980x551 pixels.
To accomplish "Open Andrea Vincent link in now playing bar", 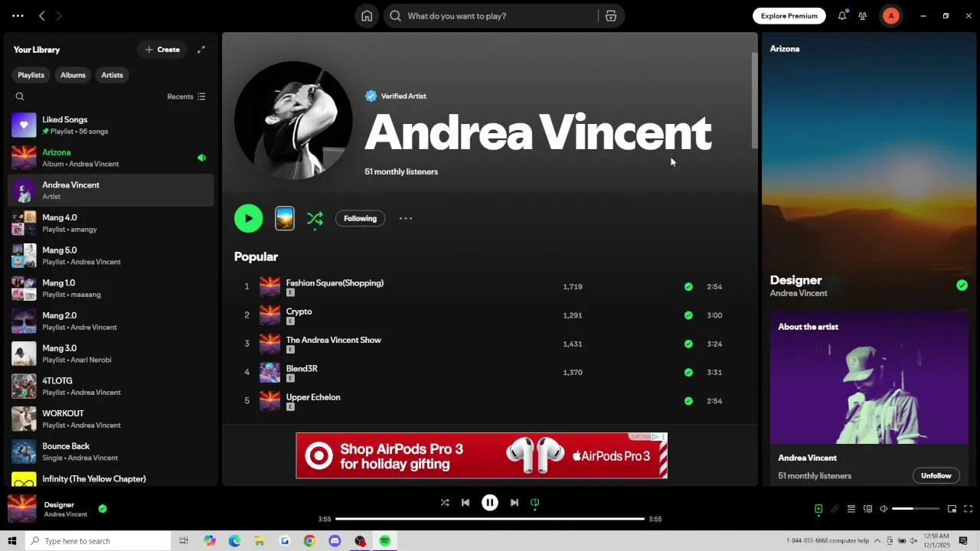I will coord(65,514).
